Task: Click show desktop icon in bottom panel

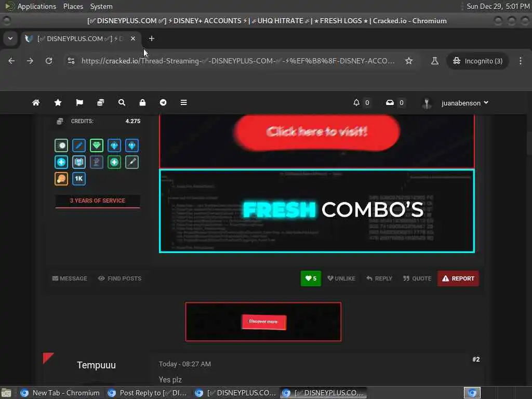Action: click(6, 393)
